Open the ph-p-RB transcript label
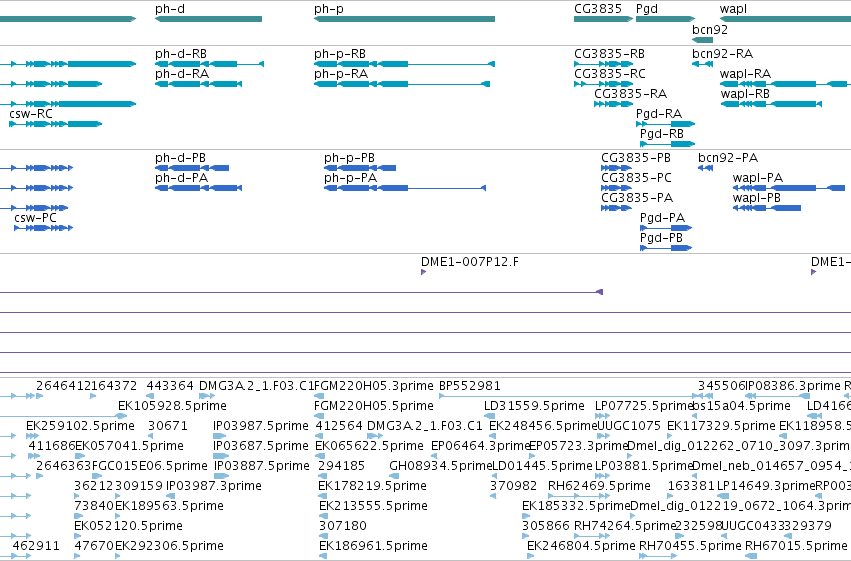The width and height of the screenshot is (851, 561). (340, 54)
